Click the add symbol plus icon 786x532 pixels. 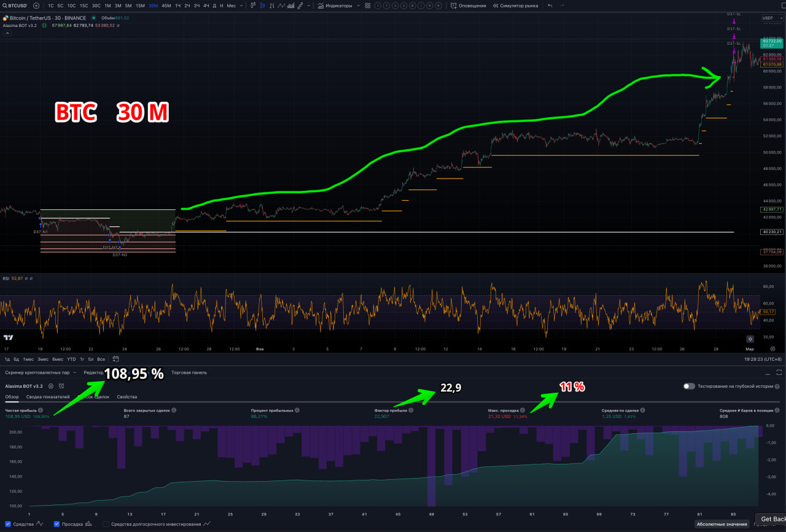pos(36,6)
